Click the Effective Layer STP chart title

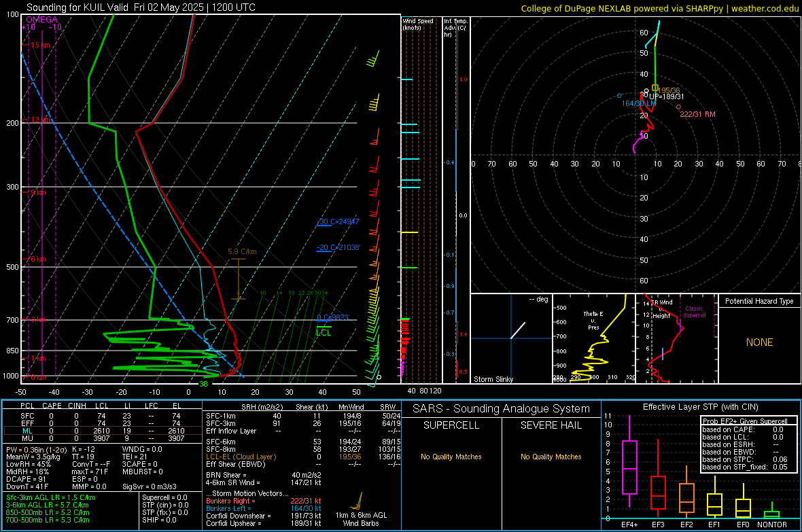click(x=700, y=407)
